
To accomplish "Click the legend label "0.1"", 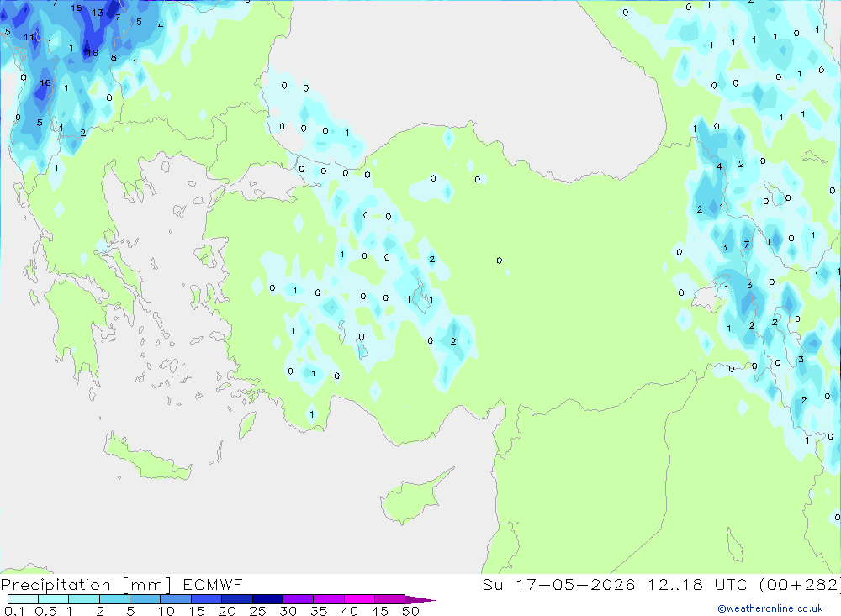I will point(14,611).
